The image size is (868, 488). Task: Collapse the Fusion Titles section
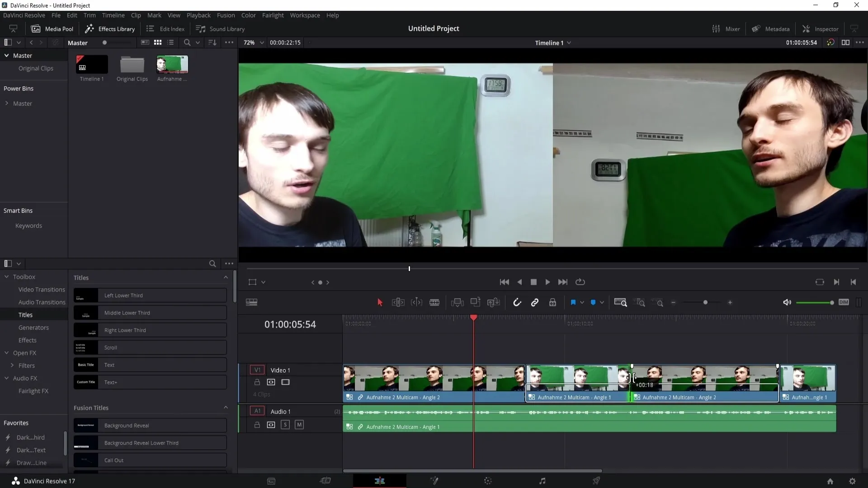click(226, 408)
